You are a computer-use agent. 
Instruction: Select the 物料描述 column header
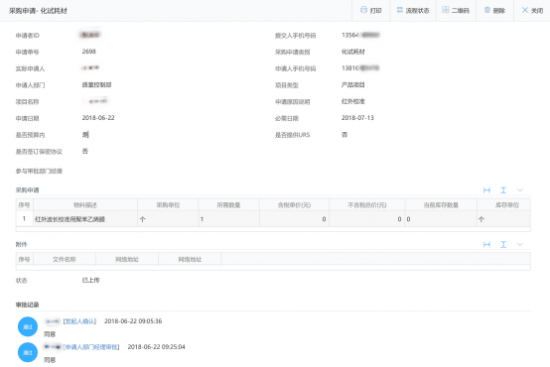coord(85,205)
